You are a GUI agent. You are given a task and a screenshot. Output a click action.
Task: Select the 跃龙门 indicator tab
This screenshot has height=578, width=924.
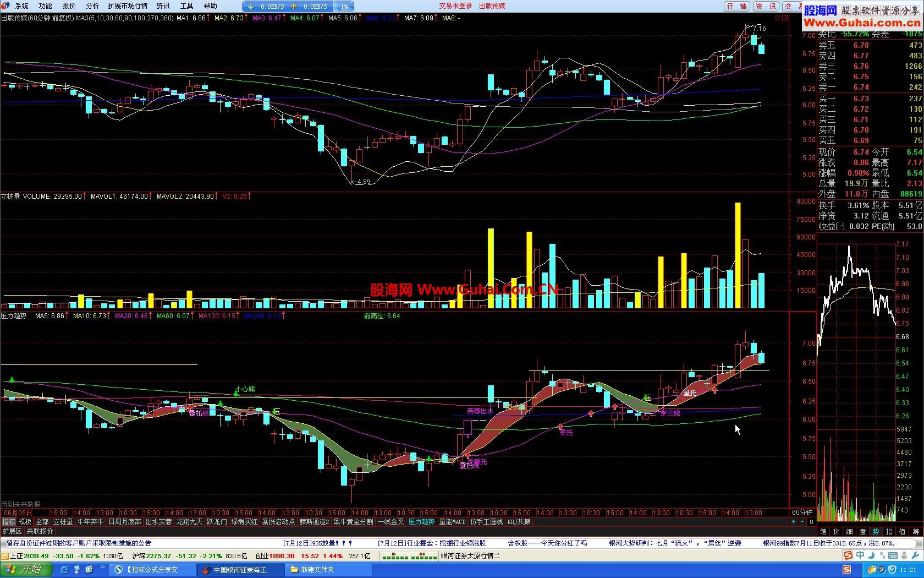pos(217,521)
